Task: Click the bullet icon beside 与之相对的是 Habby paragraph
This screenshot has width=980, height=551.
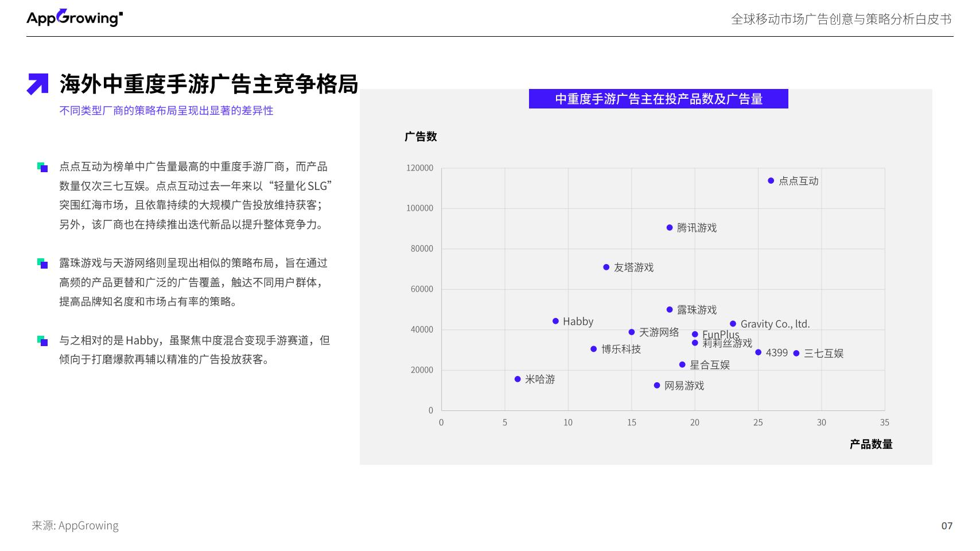Action: click(42, 341)
